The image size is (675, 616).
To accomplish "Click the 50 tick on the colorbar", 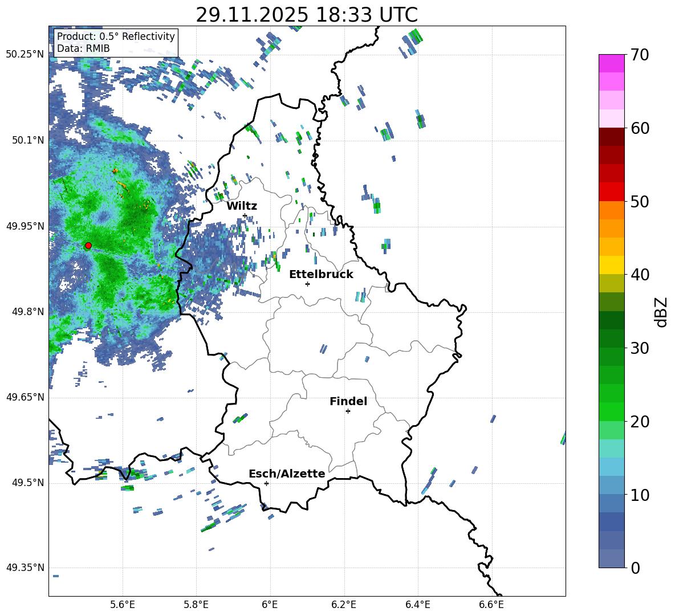I will click(640, 201).
